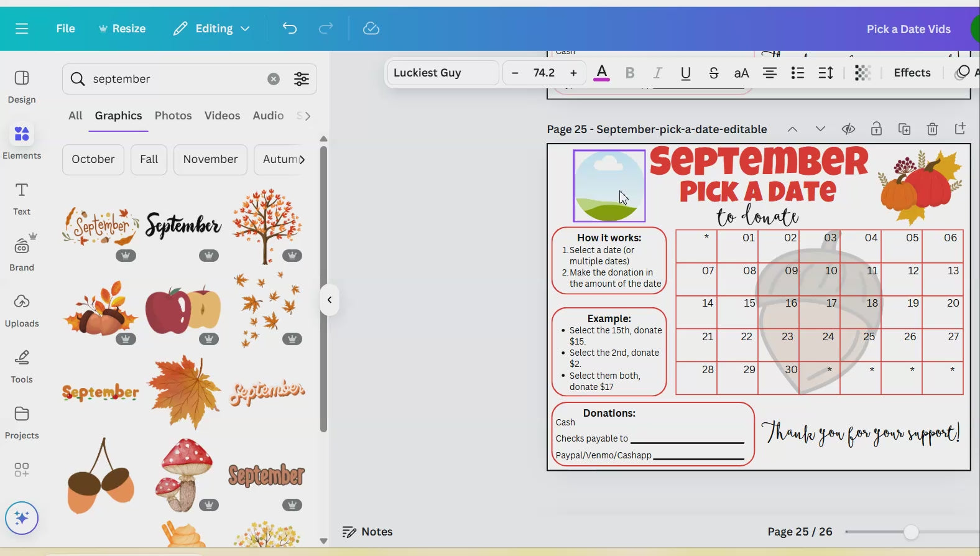
Task: Open the transparency checkerboard icon
Action: (x=862, y=73)
